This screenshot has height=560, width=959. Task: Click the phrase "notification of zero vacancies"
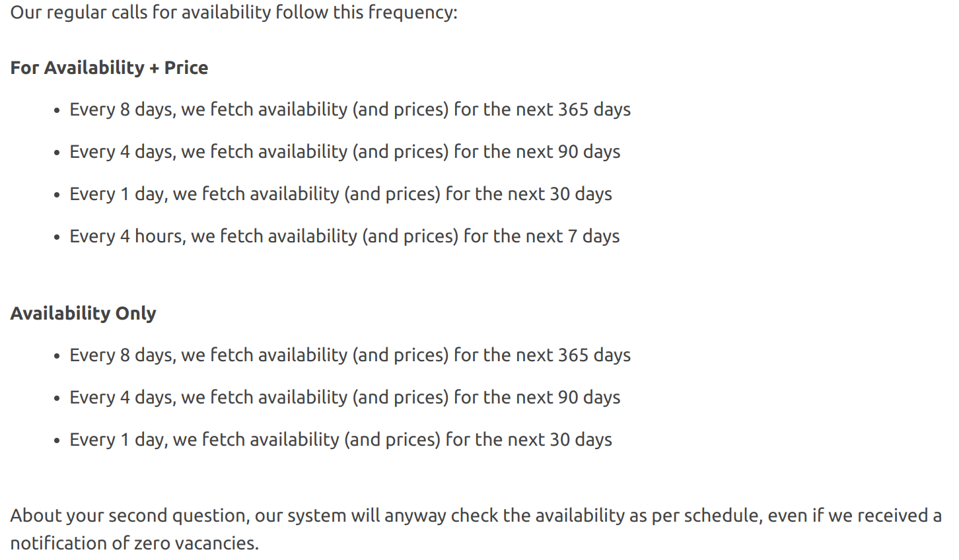pyautogui.click(x=133, y=543)
